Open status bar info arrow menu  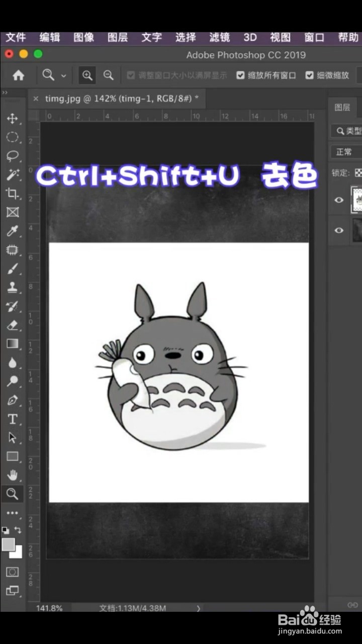coord(199,608)
